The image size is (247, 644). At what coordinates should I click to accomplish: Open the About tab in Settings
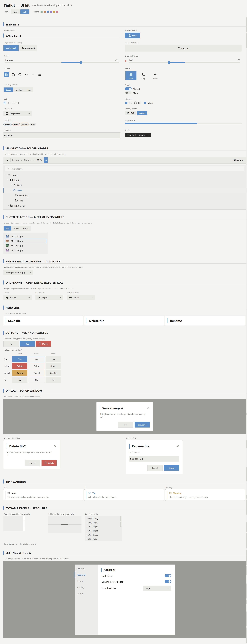click(x=80, y=593)
